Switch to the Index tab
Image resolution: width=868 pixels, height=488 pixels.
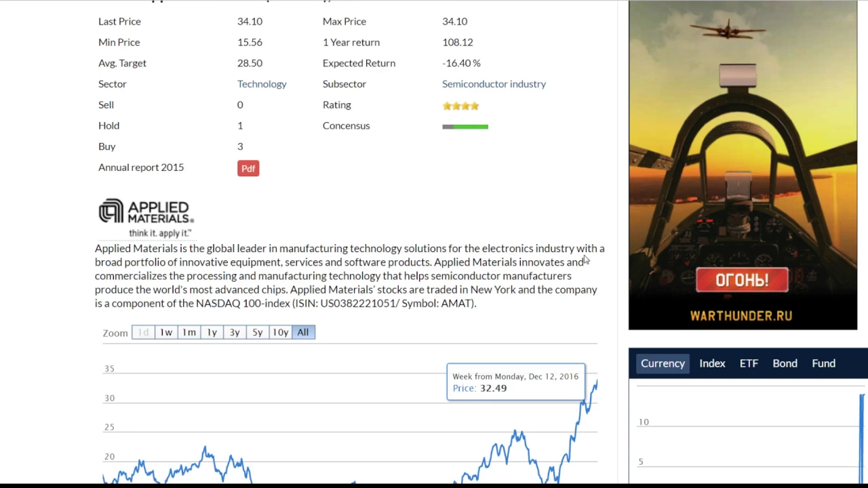pos(712,363)
